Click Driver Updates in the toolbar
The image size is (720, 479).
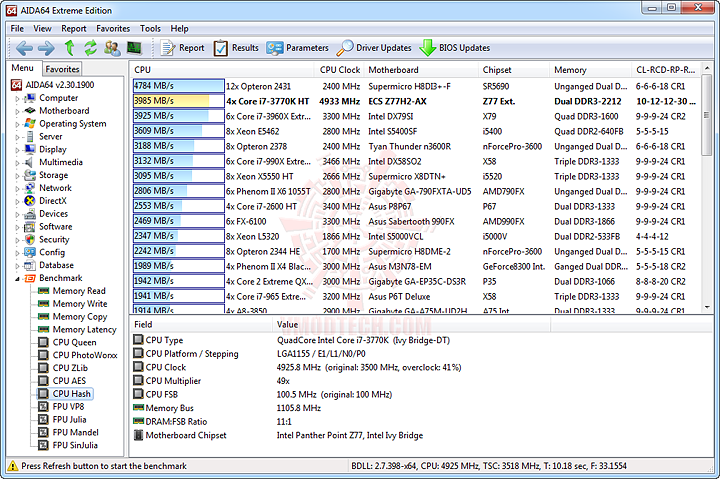[374, 48]
